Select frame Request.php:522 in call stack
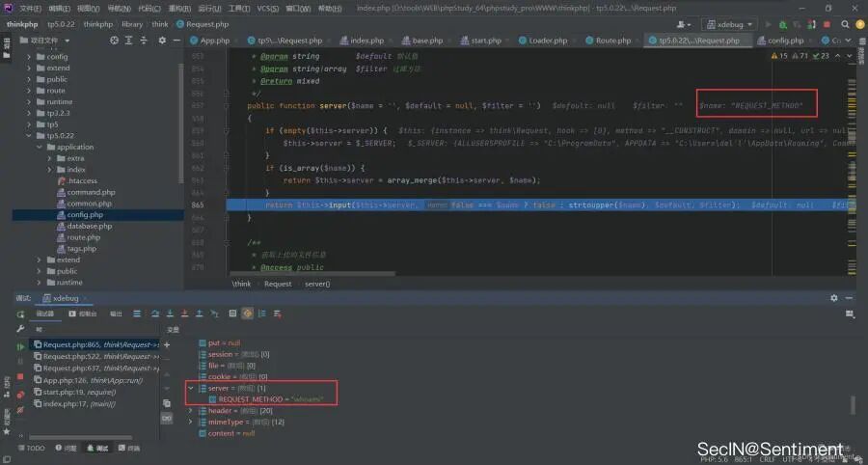This screenshot has height=465, width=868. click(96, 357)
